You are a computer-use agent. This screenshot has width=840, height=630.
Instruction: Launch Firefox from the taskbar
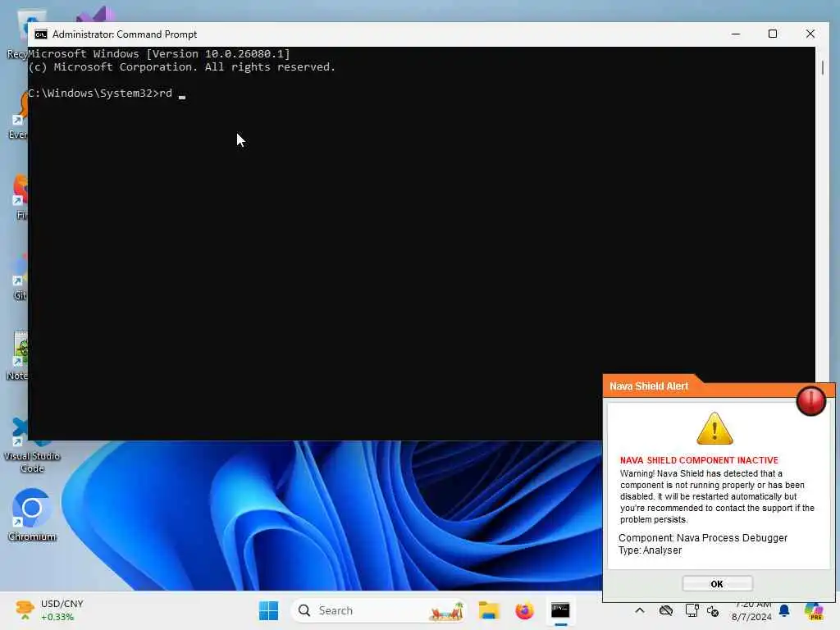tap(524, 610)
